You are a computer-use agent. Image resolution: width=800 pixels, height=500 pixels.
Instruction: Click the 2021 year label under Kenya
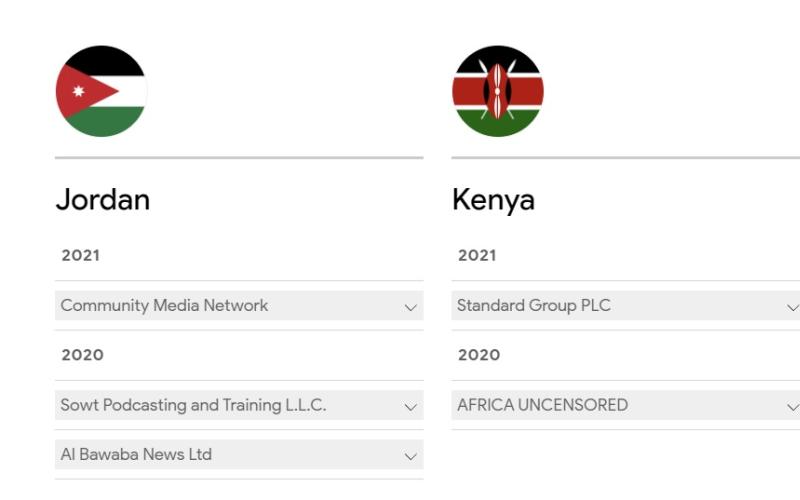(477, 255)
